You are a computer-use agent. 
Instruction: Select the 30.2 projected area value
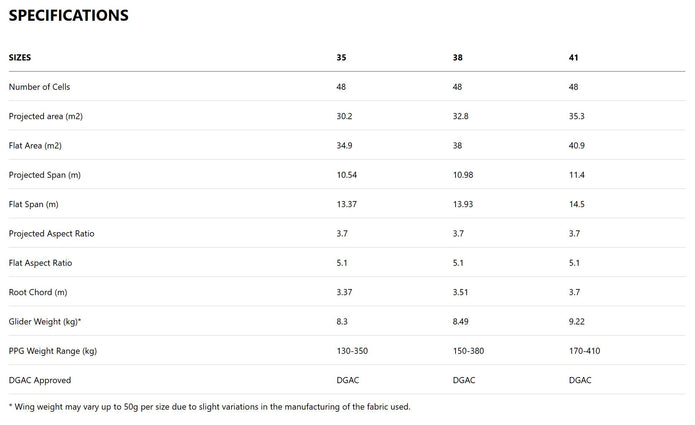coord(344,116)
